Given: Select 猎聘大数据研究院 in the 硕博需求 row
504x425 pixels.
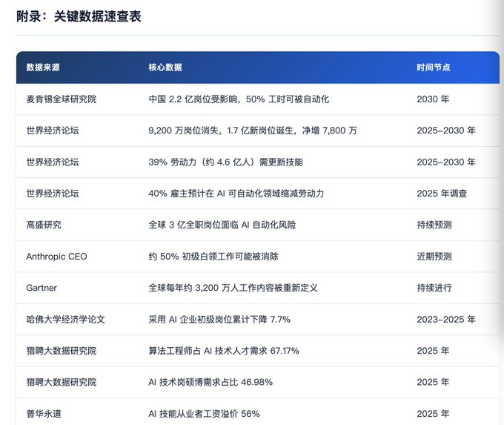Looking at the screenshot, I should click(62, 382).
